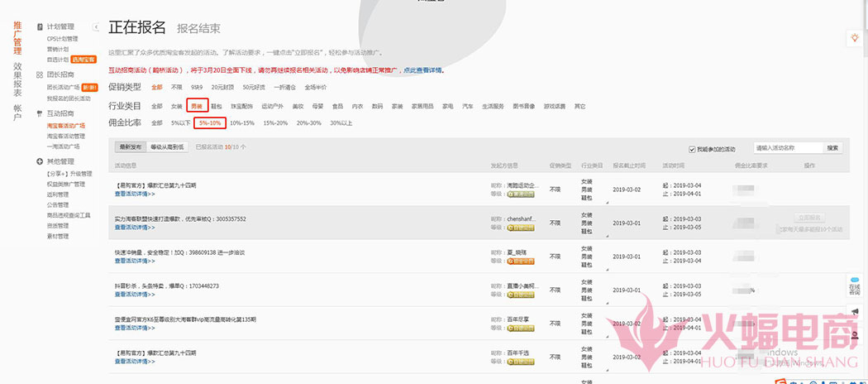Click the 其他管理 plus icon
The height and width of the screenshot is (384, 868).
click(x=40, y=161)
